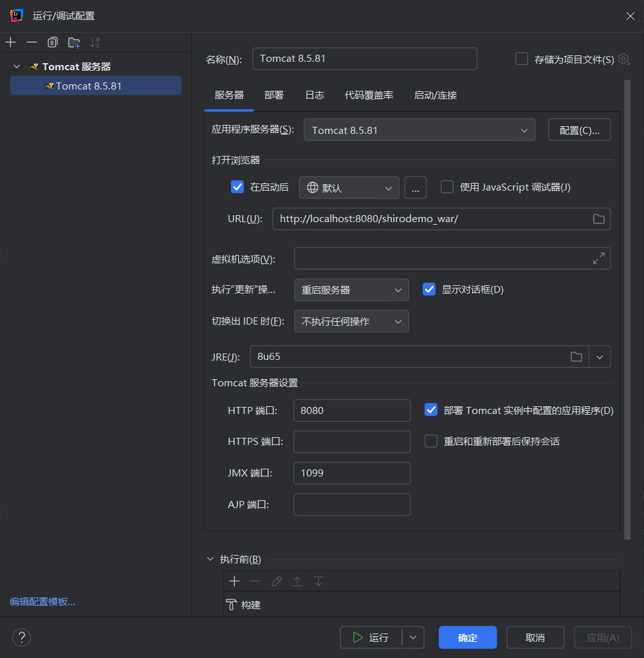Toggle the 在启动后 checkbox
The width and height of the screenshot is (644, 658).
237,187
